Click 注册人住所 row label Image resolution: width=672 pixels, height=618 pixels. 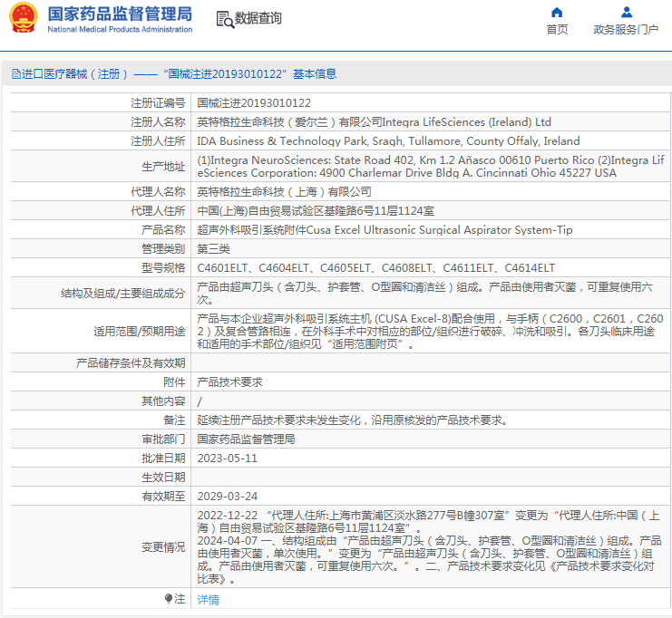tap(158, 140)
